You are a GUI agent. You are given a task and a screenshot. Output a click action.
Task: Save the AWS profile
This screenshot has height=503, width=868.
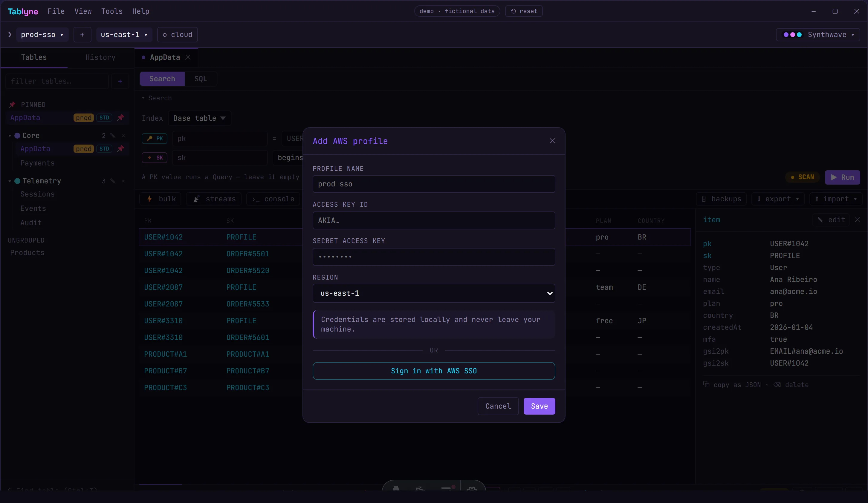(x=539, y=406)
